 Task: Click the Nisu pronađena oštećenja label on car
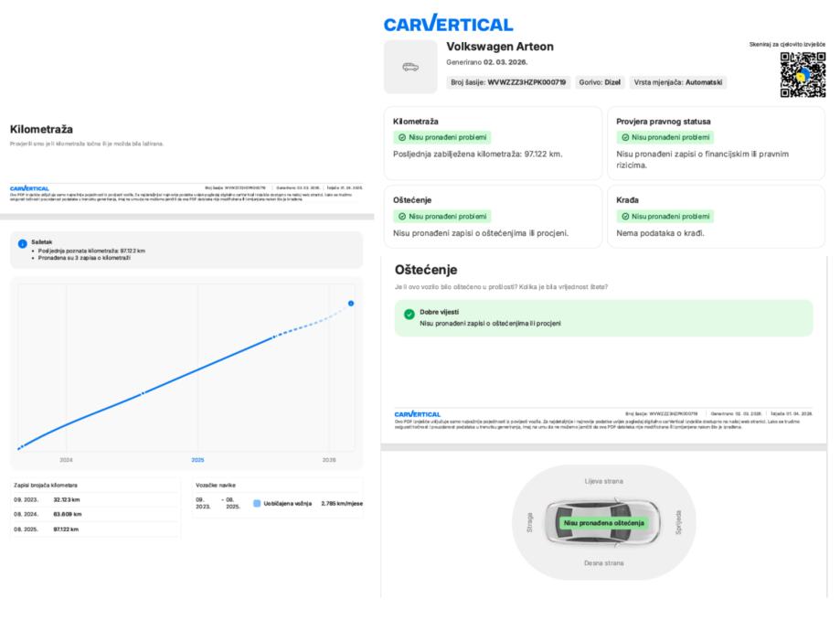coord(604,523)
